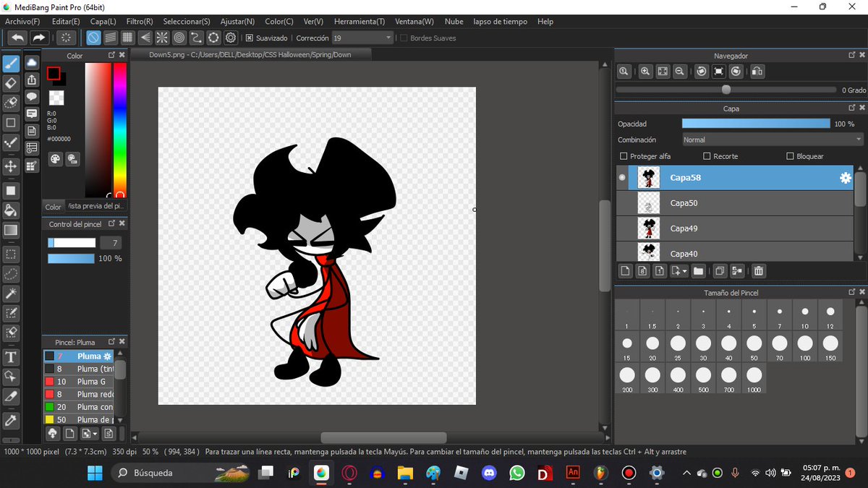This screenshot has width=868, height=488.
Task: Flip canvas view in Navegador
Action: pyautogui.click(x=757, y=72)
